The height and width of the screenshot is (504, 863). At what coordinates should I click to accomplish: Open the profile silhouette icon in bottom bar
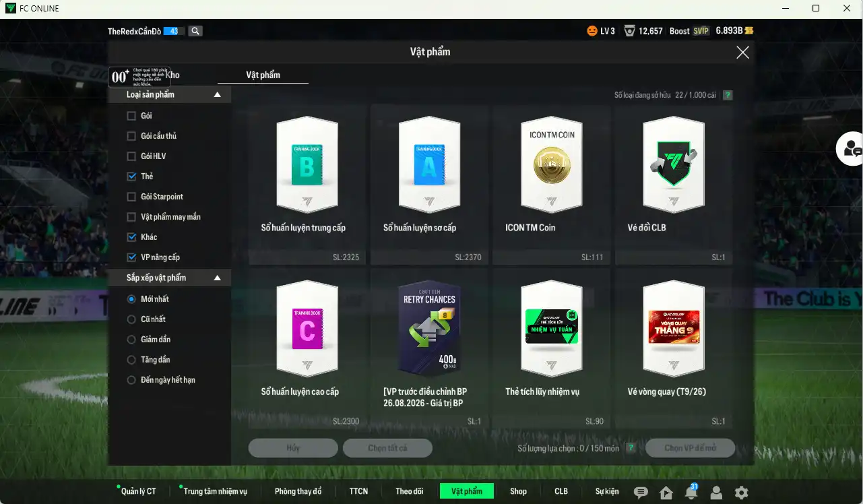716,493
